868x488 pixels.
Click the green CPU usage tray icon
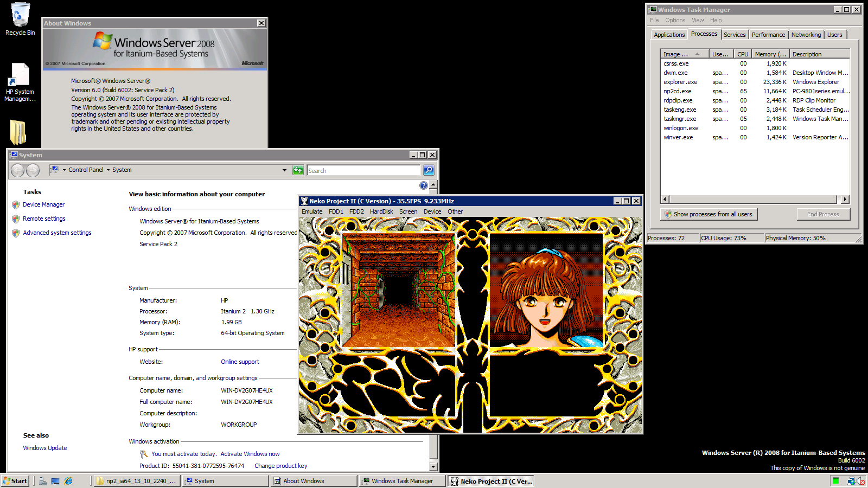point(836,481)
